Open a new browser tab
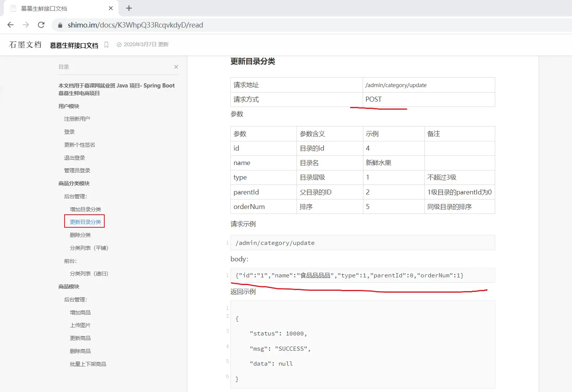The width and height of the screenshot is (572, 392). [x=129, y=8]
